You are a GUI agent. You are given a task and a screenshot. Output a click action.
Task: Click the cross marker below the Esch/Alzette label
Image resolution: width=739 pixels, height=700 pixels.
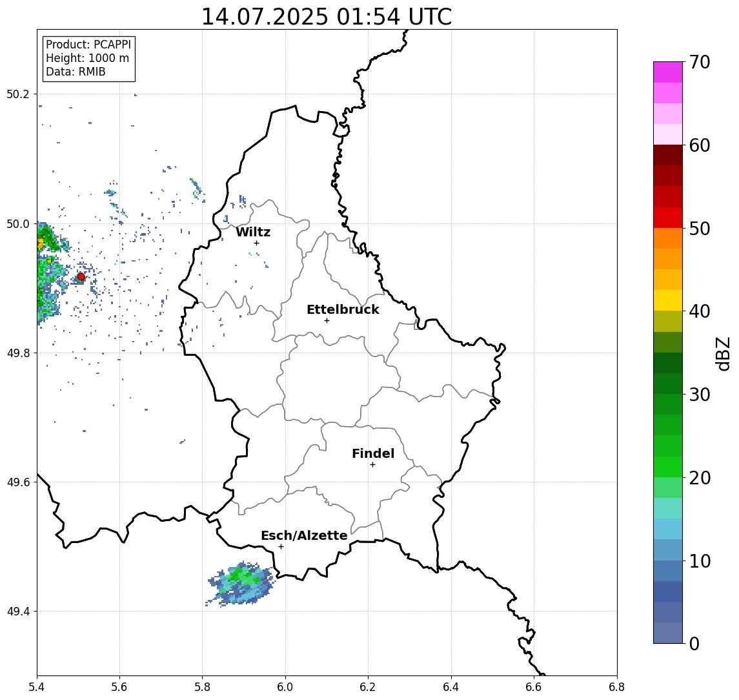[x=281, y=547]
